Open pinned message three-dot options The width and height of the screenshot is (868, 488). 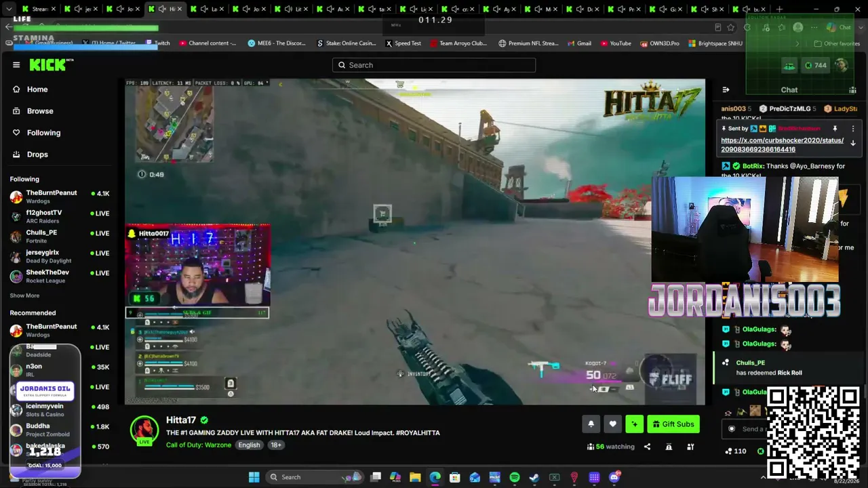coord(853,128)
